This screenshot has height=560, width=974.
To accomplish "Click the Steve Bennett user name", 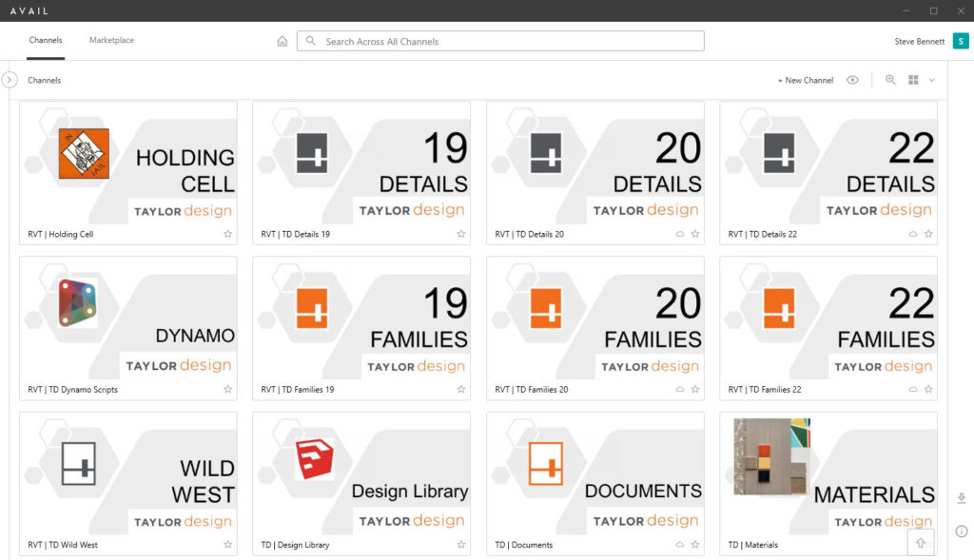I will tap(920, 41).
